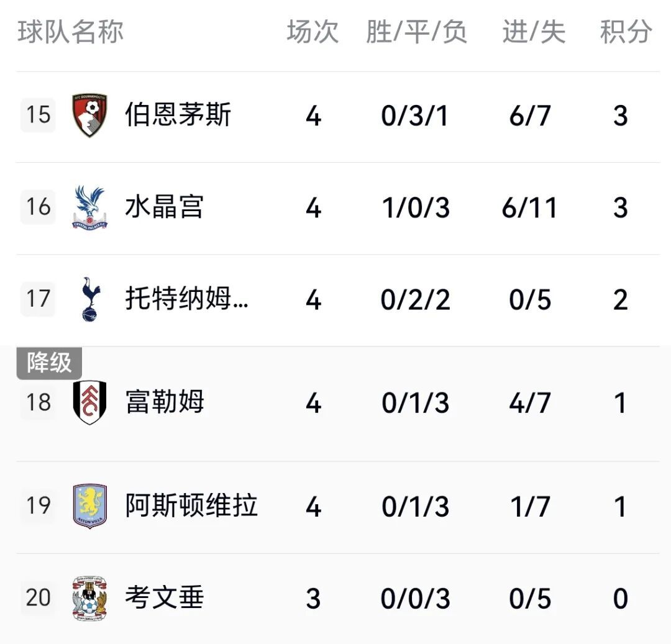Open truncated team name 托特纳姆…
The image size is (671, 644).
(186, 299)
